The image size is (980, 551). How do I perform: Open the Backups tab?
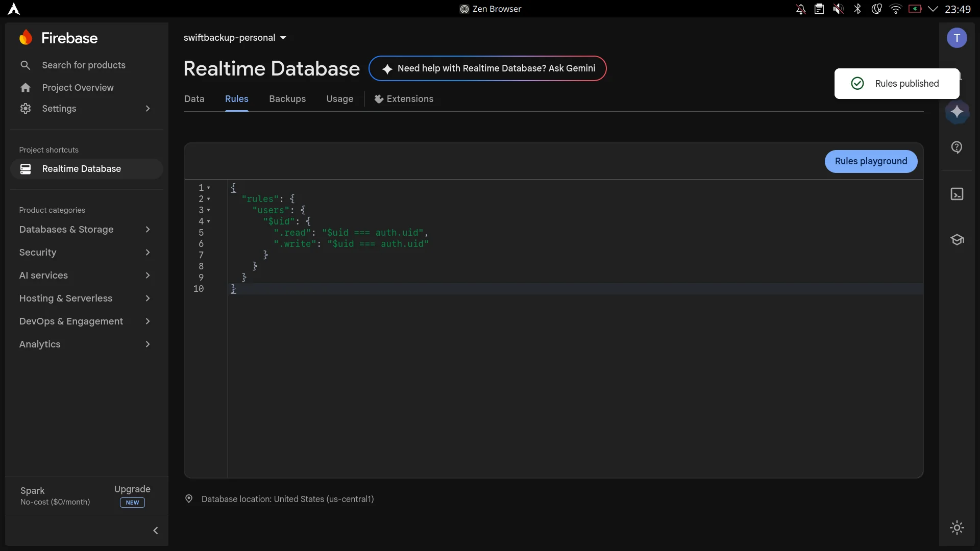pyautogui.click(x=287, y=99)
